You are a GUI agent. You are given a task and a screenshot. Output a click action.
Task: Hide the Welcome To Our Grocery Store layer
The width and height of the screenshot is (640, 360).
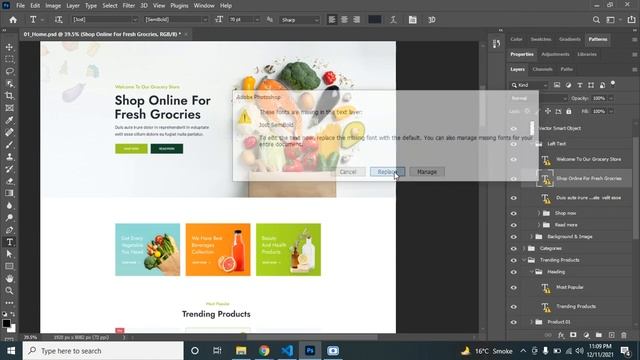513,159
